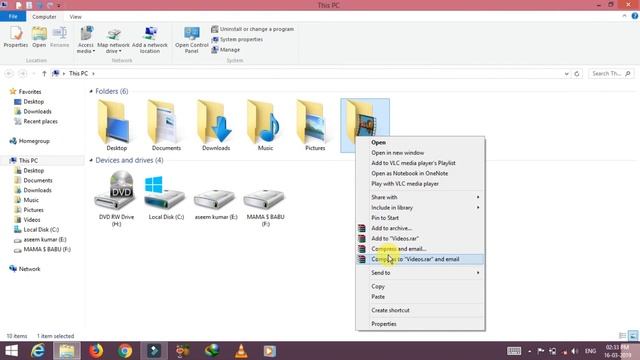Screen dimensions: 640x360
Task: Click Open Control Panel icon
Action: tap(191, 40)
